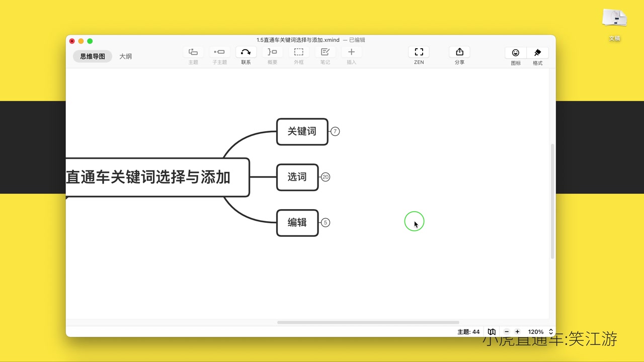Click the 主题: 44 topic count
This screenshot has width=644, height=362.
tap(468, 332)
